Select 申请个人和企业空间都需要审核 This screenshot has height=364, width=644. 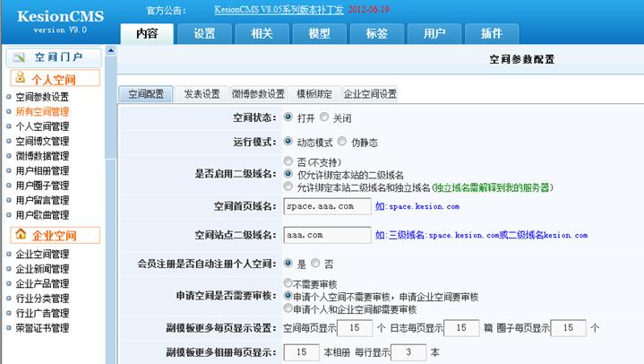point(288,308)
